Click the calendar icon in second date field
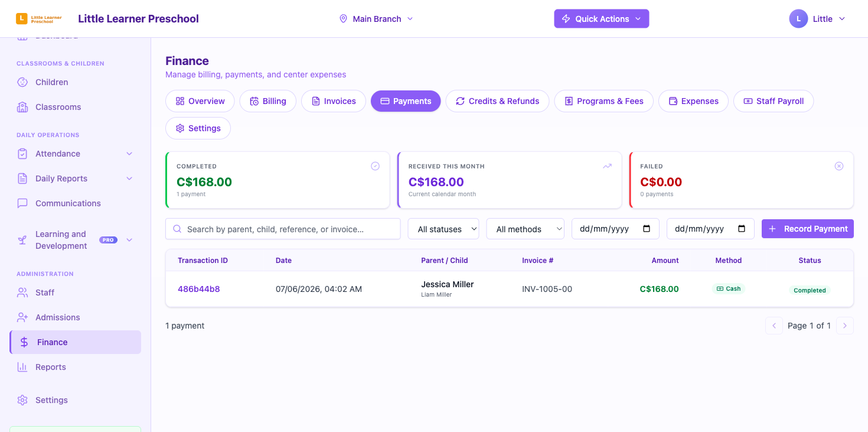The width and height of the screenshot is (868, 432). coord(742,229)
